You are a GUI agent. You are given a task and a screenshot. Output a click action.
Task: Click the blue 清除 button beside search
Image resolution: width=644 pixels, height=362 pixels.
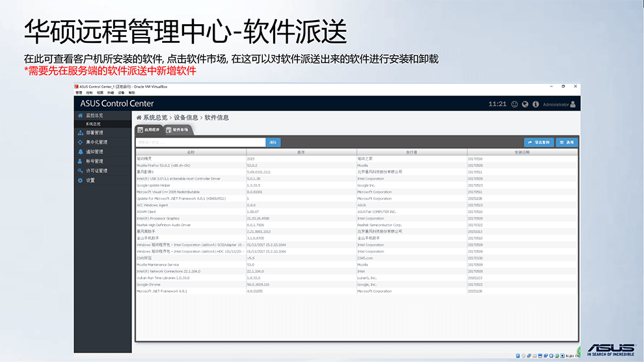[274, 142]
